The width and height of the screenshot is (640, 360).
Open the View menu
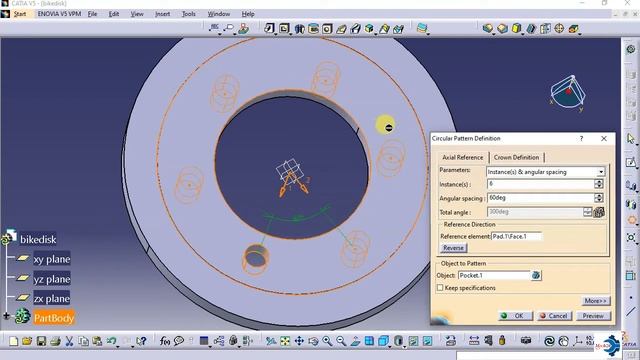(137, 14)
